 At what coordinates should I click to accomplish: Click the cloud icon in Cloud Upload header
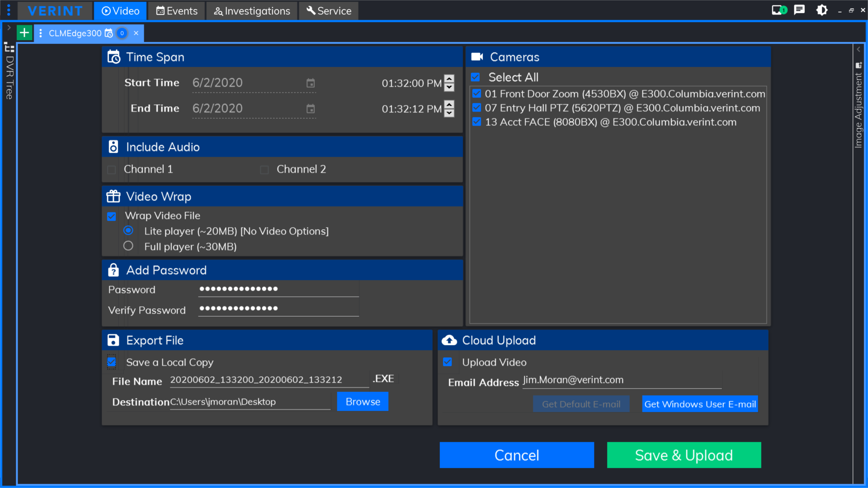point(448,340)
